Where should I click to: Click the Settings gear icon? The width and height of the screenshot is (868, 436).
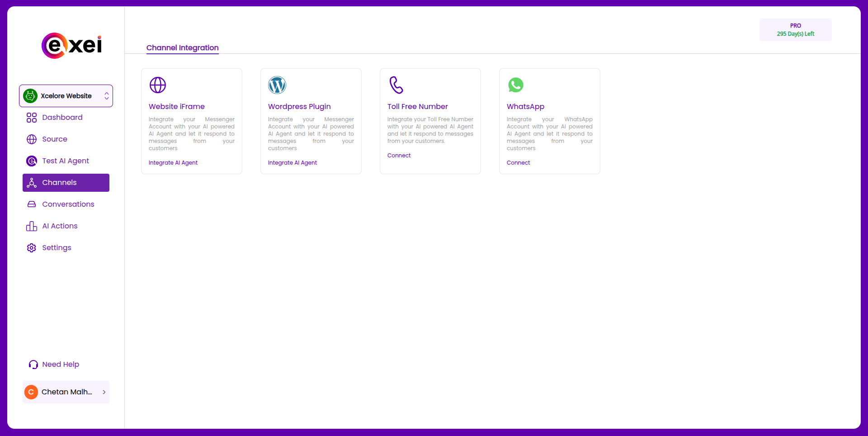(x=32, y=248)
